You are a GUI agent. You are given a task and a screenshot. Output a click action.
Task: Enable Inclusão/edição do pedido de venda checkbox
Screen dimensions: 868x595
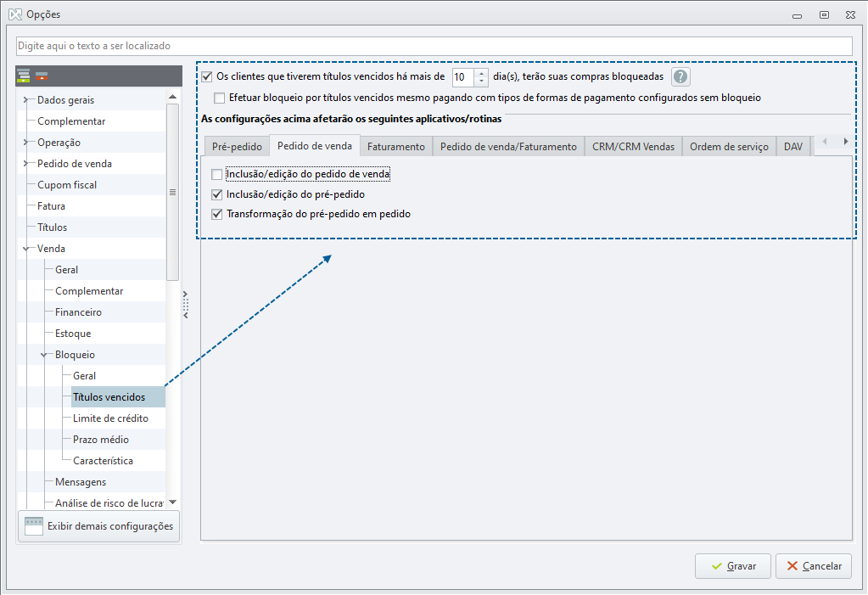[217, 175]
